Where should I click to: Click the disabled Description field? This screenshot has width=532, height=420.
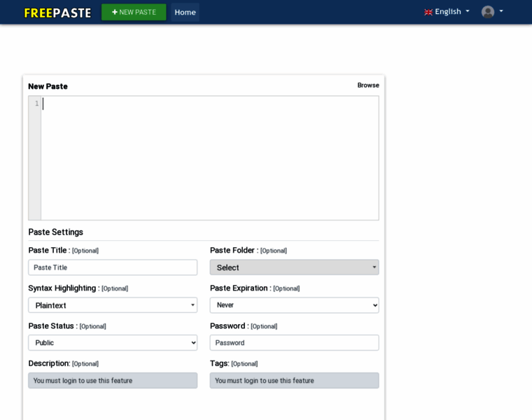click(x=113, y=381)
